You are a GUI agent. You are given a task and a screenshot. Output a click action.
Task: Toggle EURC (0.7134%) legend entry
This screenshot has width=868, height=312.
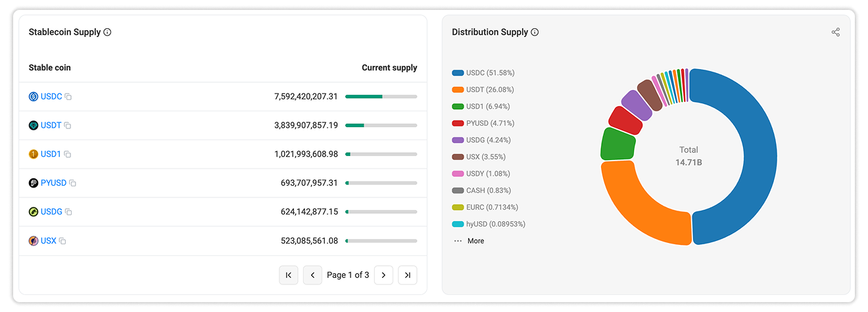pos(485,207)
